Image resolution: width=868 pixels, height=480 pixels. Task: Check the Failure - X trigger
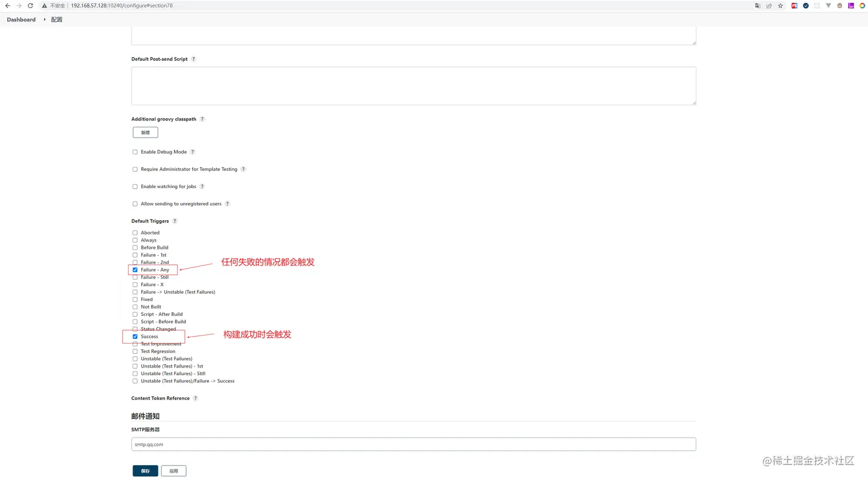135,284
